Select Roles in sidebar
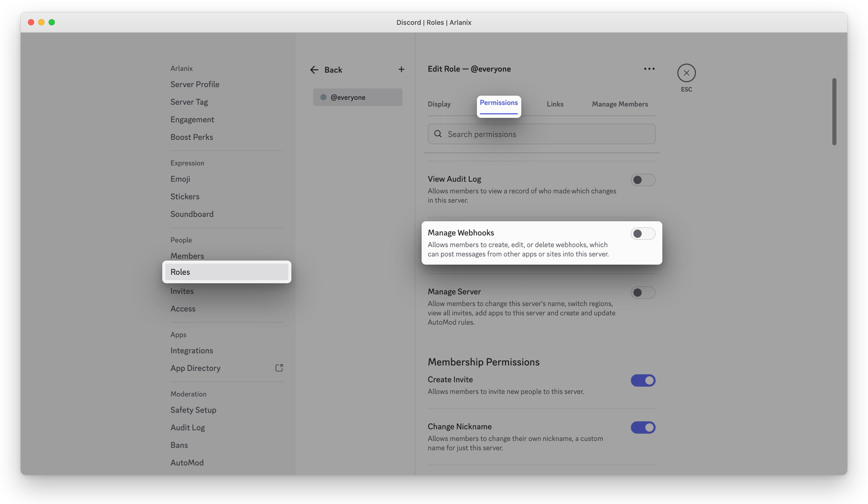Viewport: 868px width, 504px height. (x=227, y=272)
